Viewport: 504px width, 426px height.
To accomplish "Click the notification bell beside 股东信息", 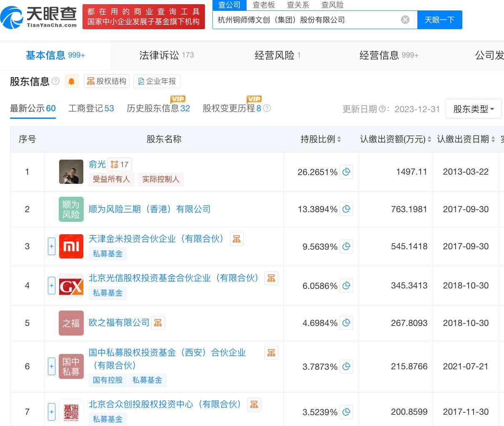I will coord(71,81).
